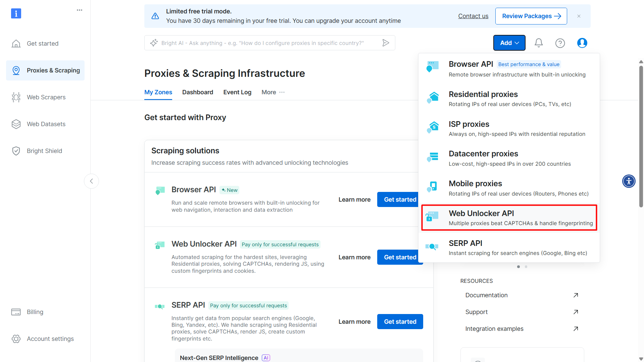The width and height of the screenshot is (644, 362).
Task: Open help with the question mark icon
Action: click(560, 43)
